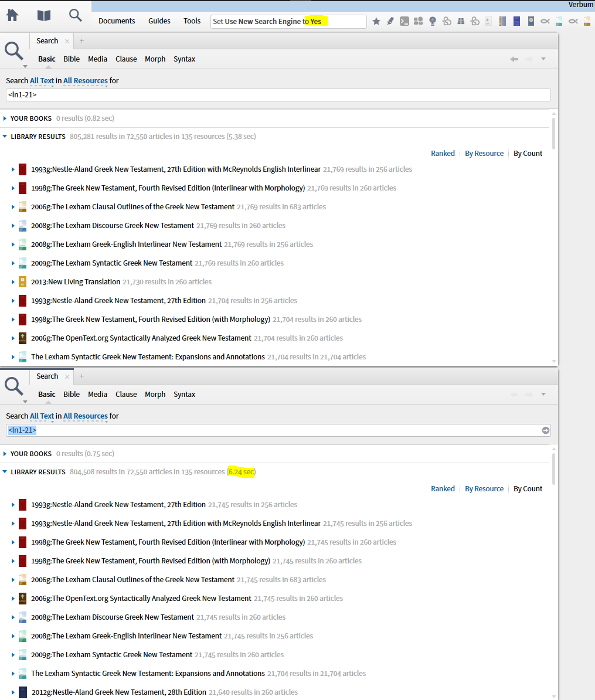This screenshot has width=595, height=700.
Task: Switch to Bible search in top panel
Action: [72, 59]
